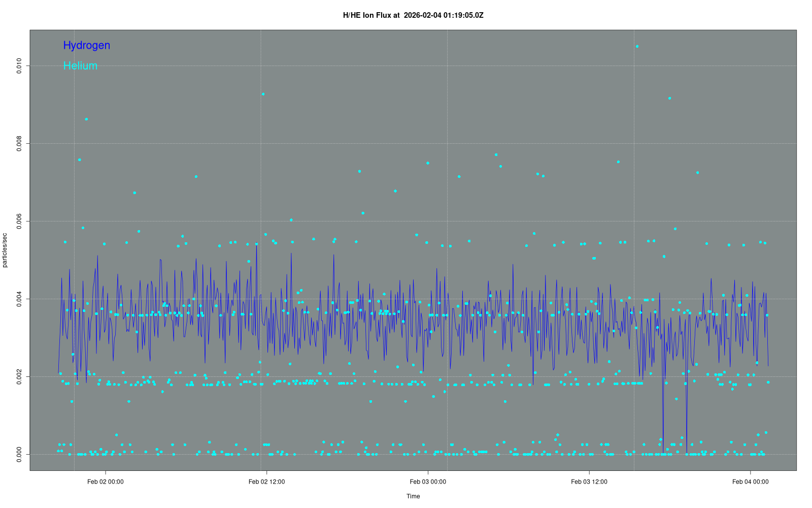Click the Time x-axis label
Screen dimensions: 812x508
click(413, 496)
